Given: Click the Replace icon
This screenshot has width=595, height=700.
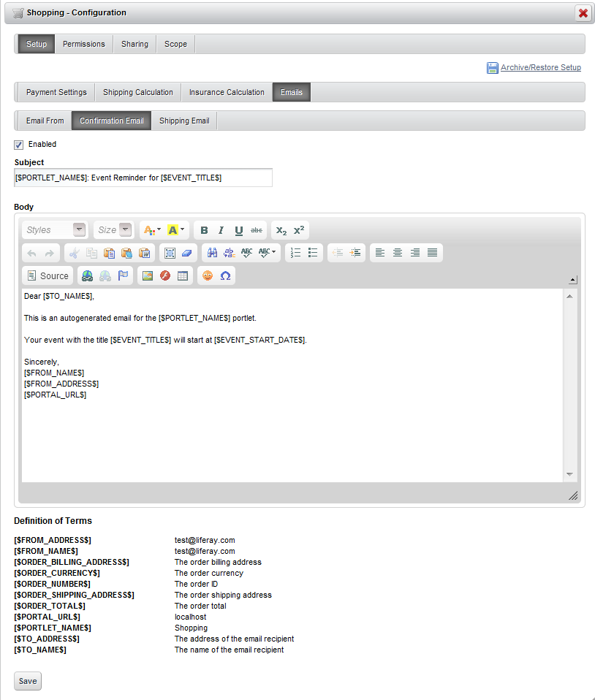Looking at the screenshot, I should point(230,253).
